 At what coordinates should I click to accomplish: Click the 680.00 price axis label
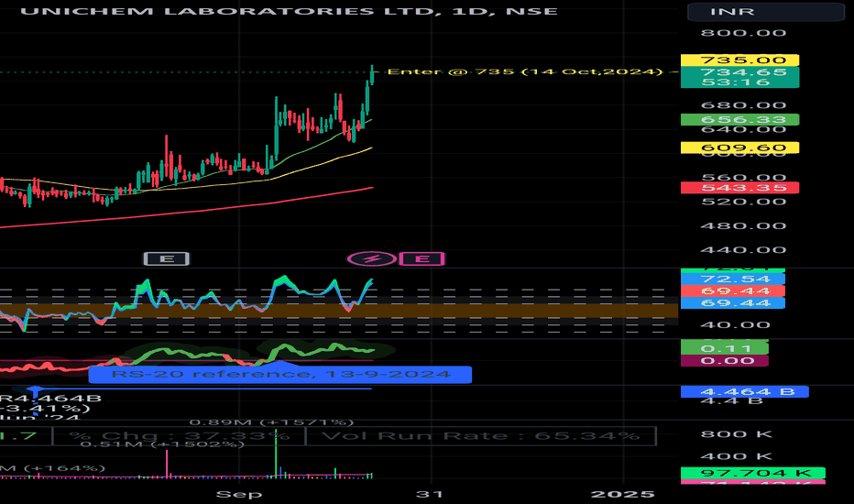[x=743, y=105]
